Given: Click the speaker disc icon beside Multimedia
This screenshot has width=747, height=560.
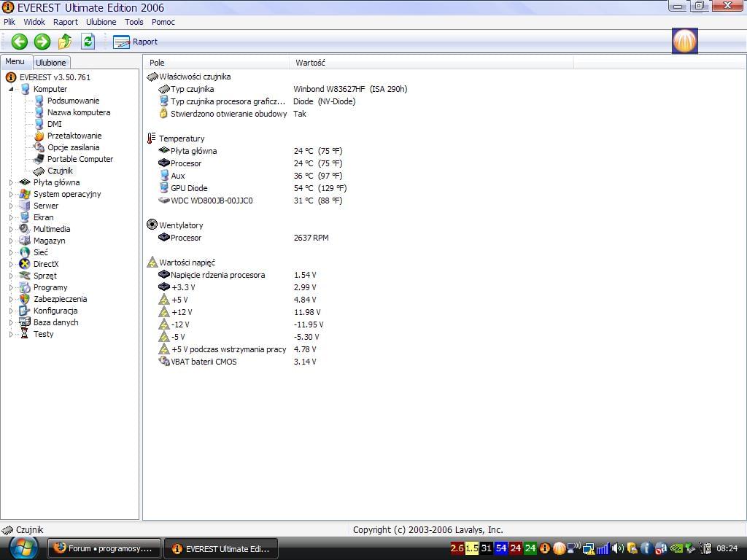Looking at the screenshot, I should click(x=25, y=229).
